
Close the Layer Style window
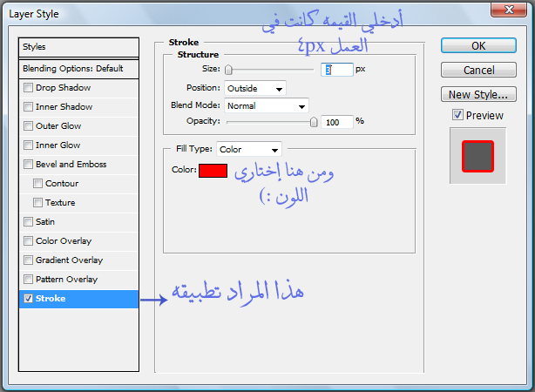click(510, 10)
